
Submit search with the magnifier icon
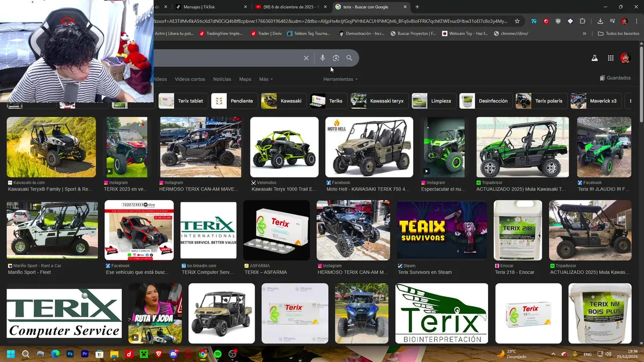349,58
